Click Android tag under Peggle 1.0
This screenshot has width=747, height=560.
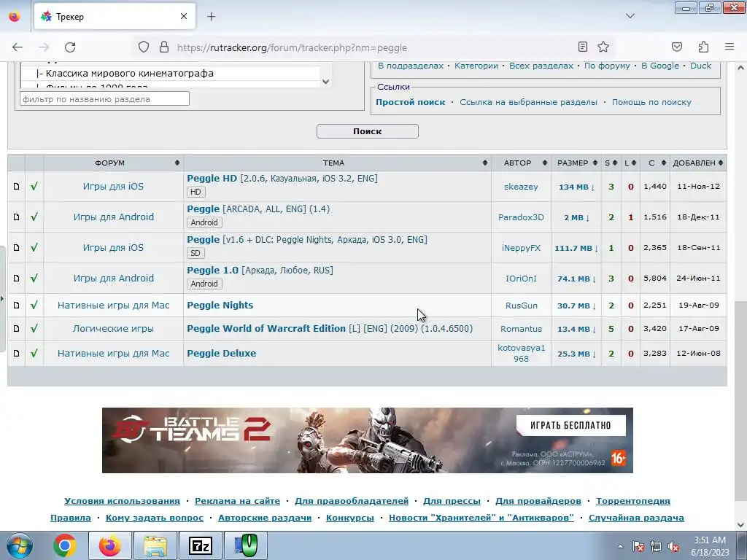204,284
